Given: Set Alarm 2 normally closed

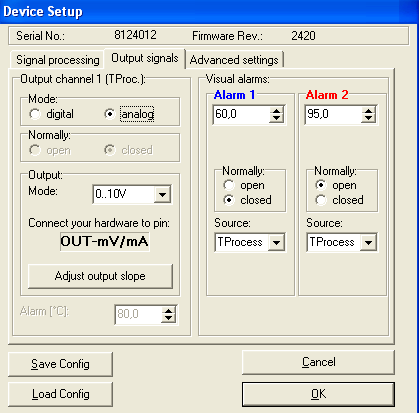Looking at the screenshot, I should 321,200.
